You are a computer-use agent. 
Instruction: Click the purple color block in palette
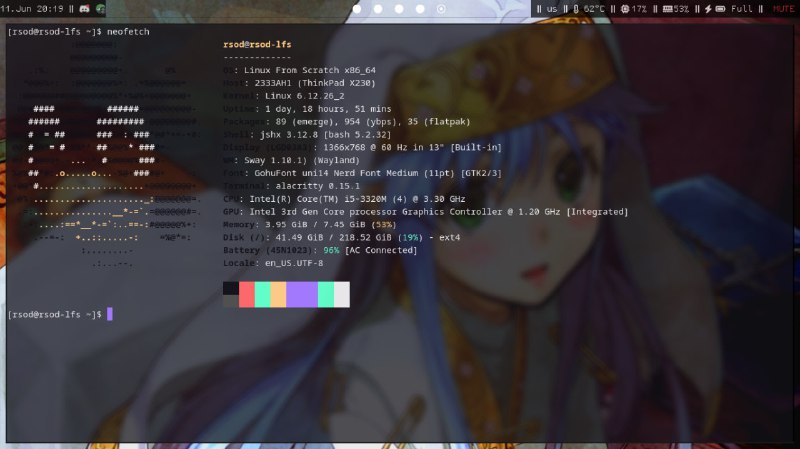tap(302, 294)
